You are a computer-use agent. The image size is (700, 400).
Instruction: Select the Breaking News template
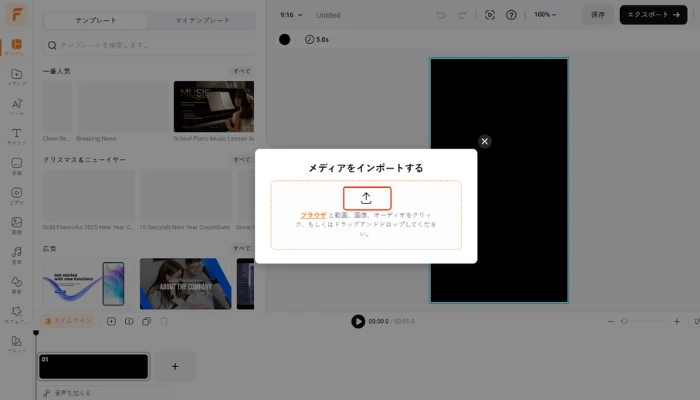tap(122, 107)
